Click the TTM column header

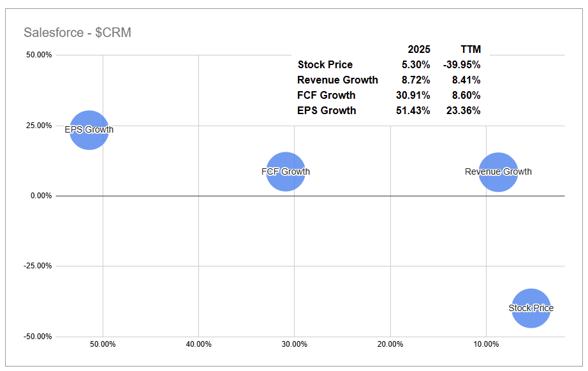pyautogui.click(x=471, y=50)
